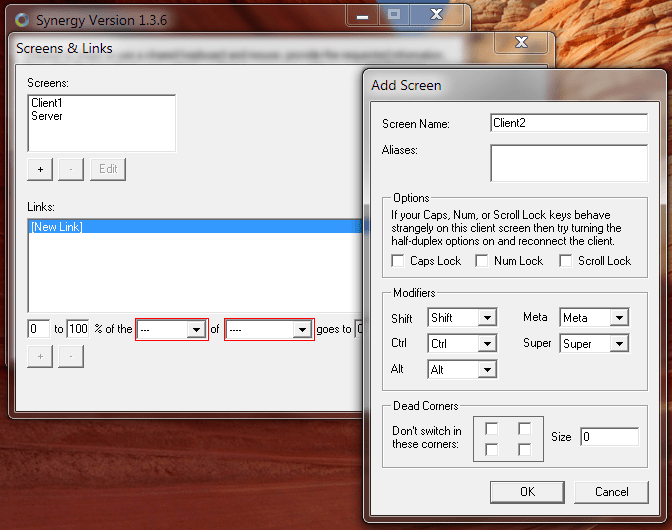Click the Screen Name field containing Client2
This screenshot has width=672, height=530.
point(569,123)
